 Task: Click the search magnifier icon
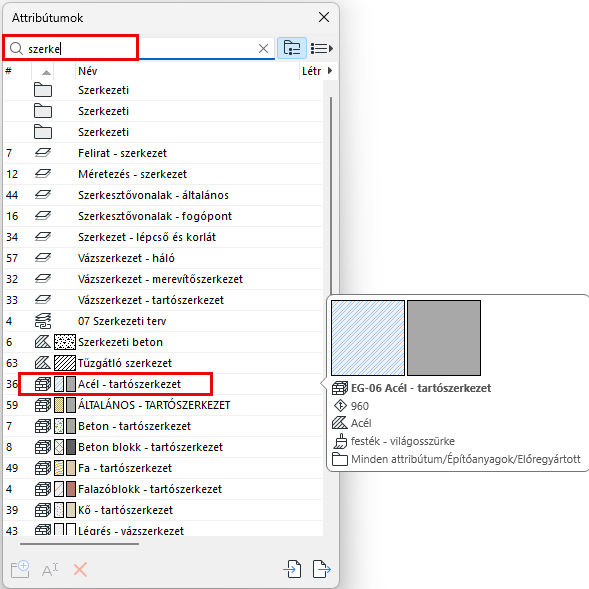(16, 48)
